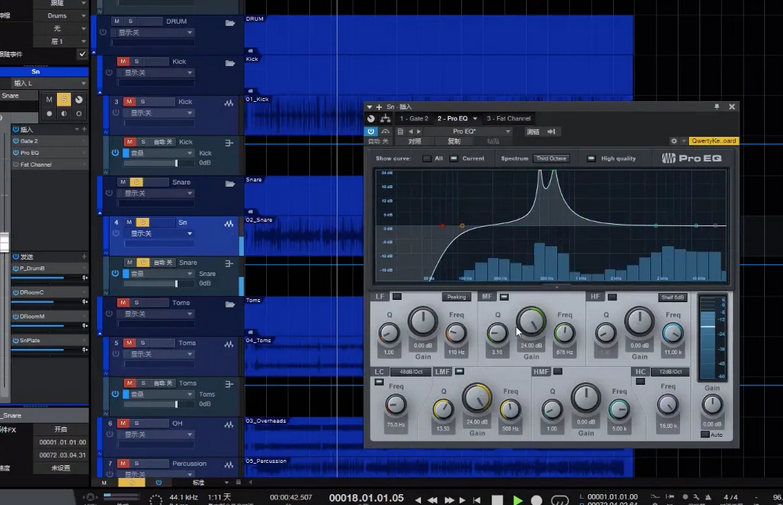
Task: Click the inspector Solo button
Action: pos(64,99)
